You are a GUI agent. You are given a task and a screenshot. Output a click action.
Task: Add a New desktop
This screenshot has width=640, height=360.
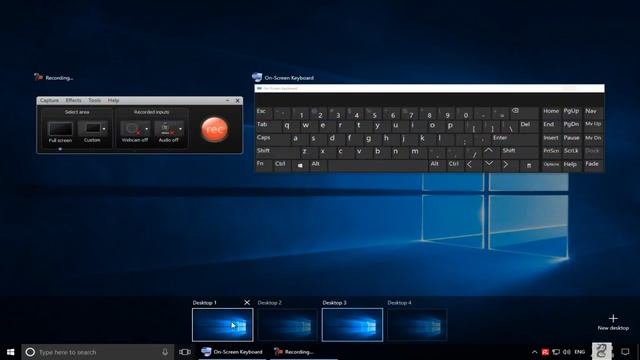[x=613, y=322]
